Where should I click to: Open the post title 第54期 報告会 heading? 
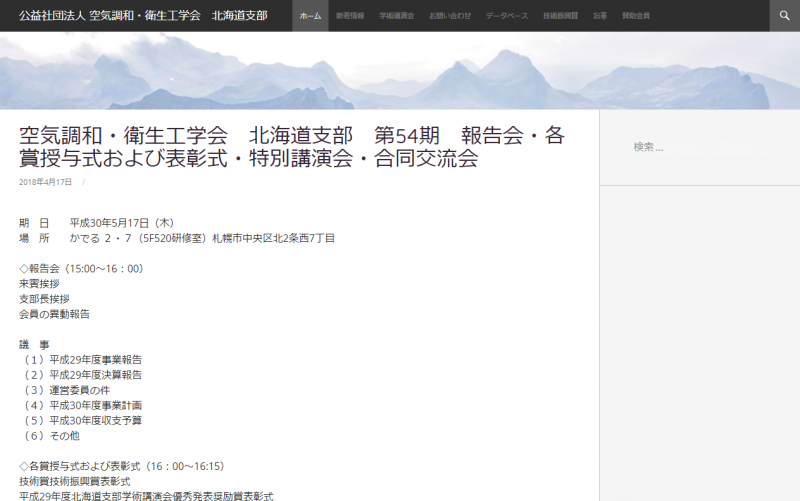tap(292, 147)
